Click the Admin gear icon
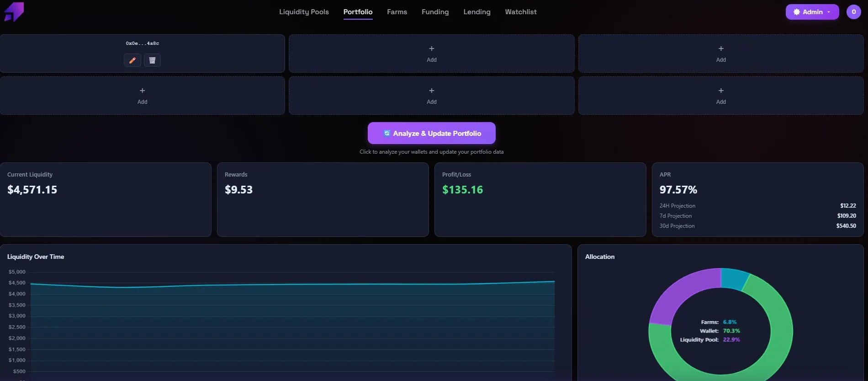This screenshot has height=381, width=868. tap(797, 12)
